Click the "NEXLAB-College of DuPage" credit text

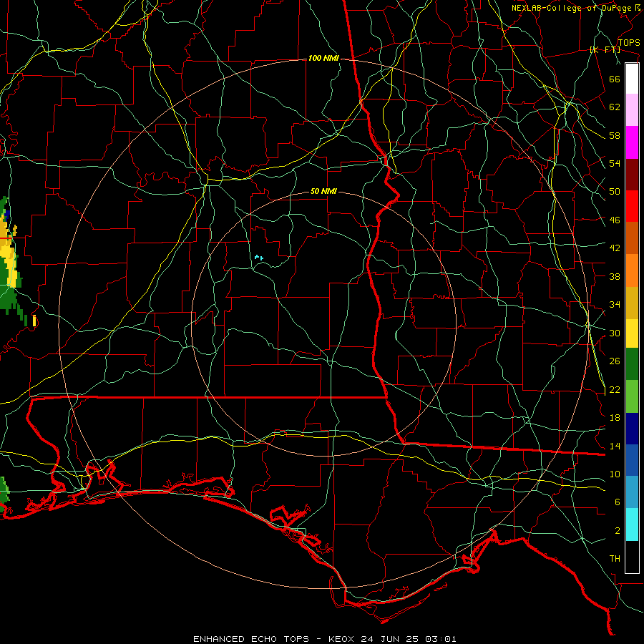click(572, 8)
